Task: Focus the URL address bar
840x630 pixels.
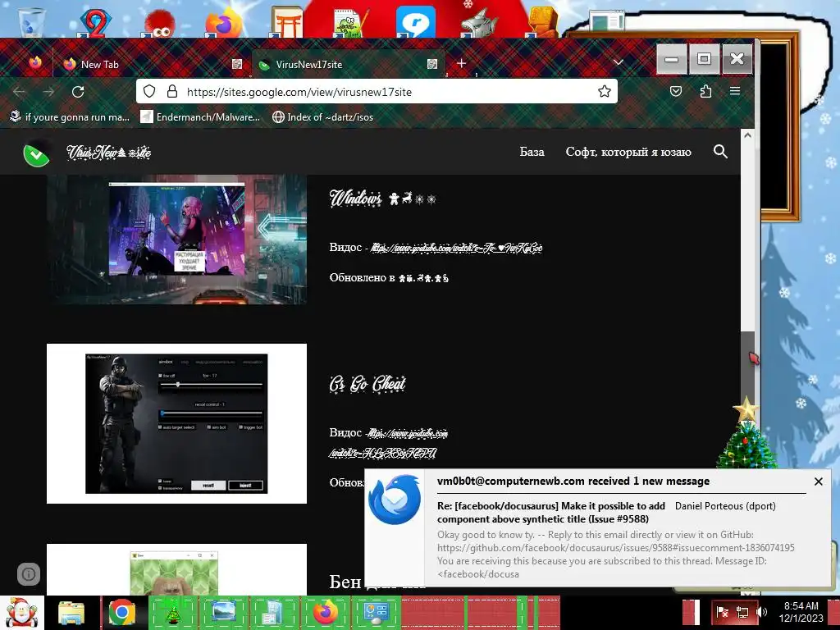Action: [377, 92]
